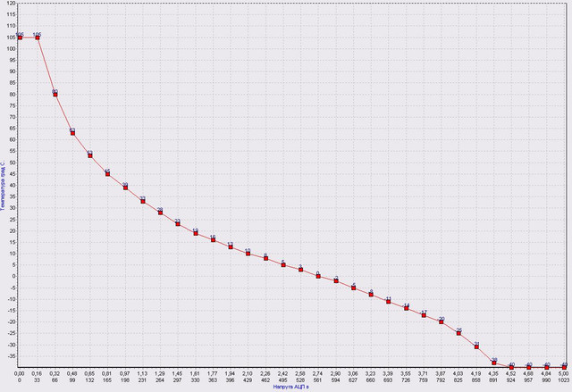The width and height of the screenshot is (572, 392).
Task: Click the X-axis voltage label 1,94
Action: [x=231, y=374]
